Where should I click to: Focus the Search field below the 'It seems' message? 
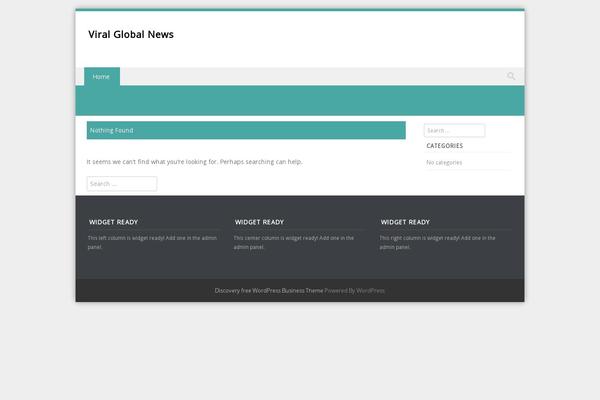[x=122, y=184]
